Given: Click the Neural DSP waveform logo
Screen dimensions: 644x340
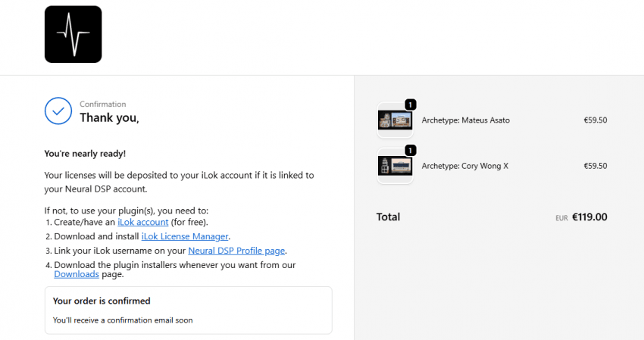Looking at the screenshot, I should click(73, 34).
